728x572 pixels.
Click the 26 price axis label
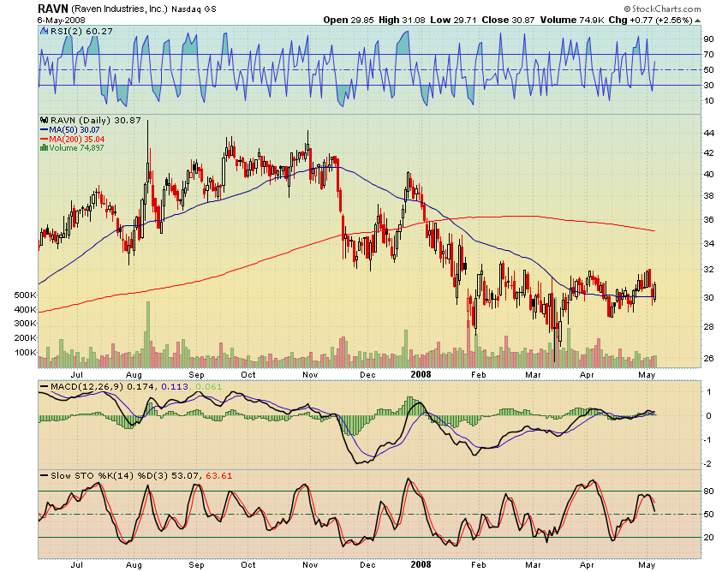point(708,359)
